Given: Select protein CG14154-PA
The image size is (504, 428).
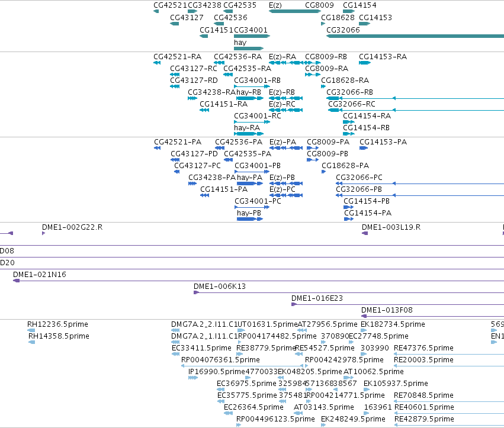Looking at the screenshot, I should [368, 213].
